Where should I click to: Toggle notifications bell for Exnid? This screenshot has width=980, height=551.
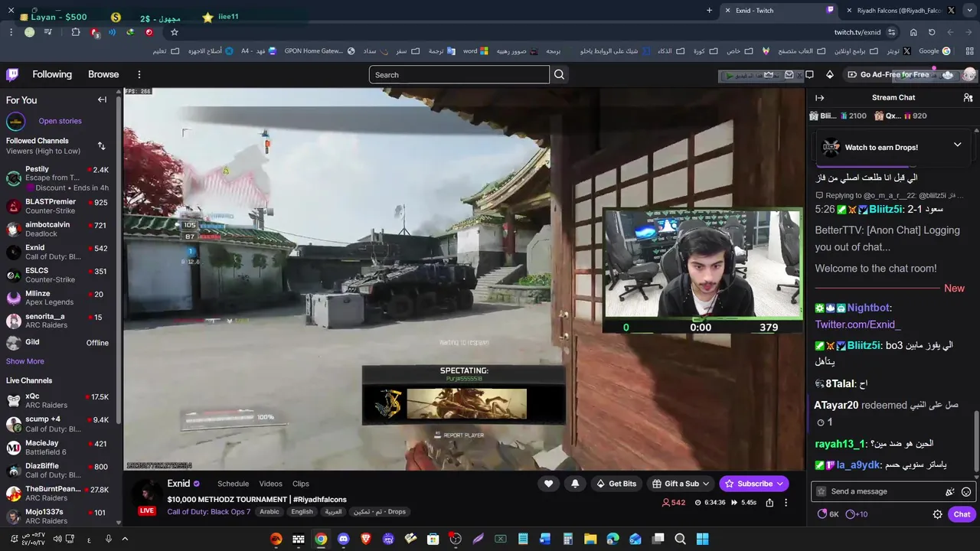pyautogui.click(x=575, y=484)
